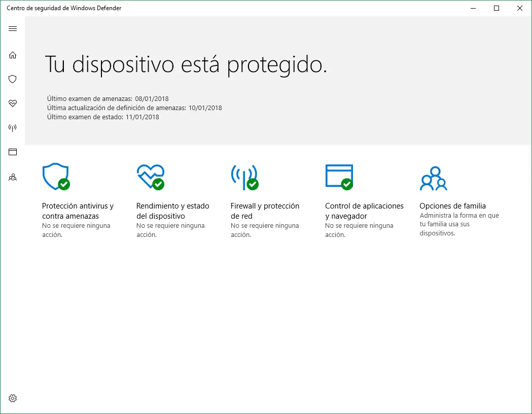532x414 pixels.
Task: Click 'Administra la forma en que tu familia' description
Action: coord(459,224)
